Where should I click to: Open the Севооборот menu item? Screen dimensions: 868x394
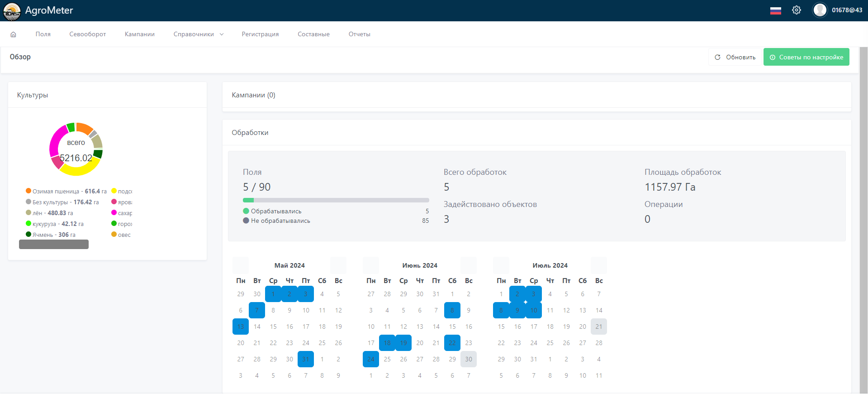click(x=87, y=34)
